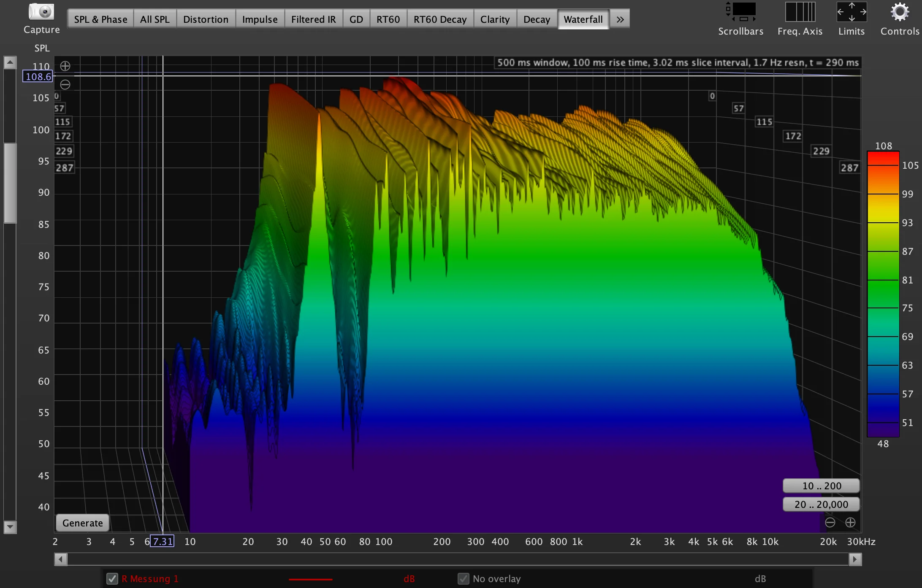Click the Capture camera icon
The width and height of the screenshot is (922, 588).
pos(41,12)
